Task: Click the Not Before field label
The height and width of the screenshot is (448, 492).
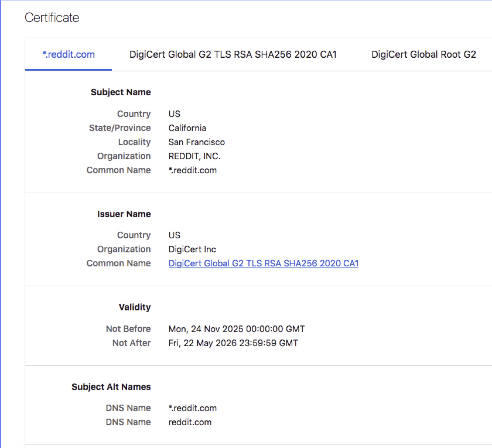Action: pos(128,329)
